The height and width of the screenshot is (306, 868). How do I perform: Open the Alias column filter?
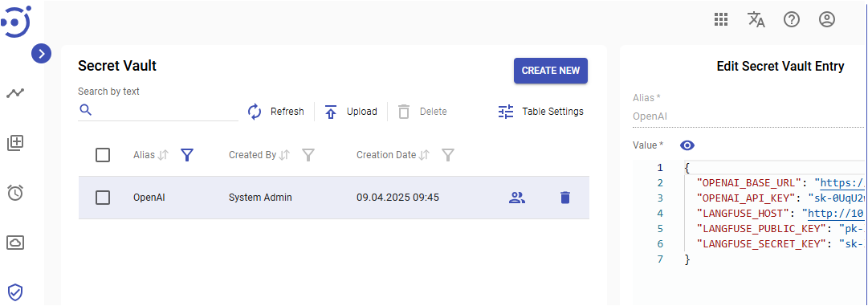pyautogui.click(x=188, y=156)
